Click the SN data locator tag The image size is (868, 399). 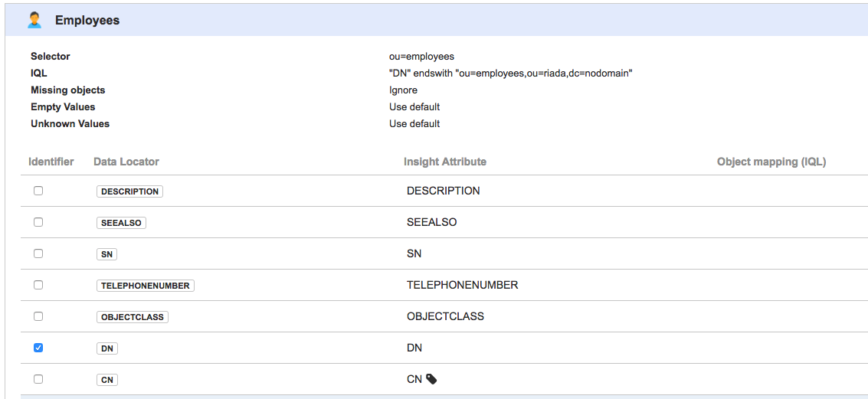point(107,254)
